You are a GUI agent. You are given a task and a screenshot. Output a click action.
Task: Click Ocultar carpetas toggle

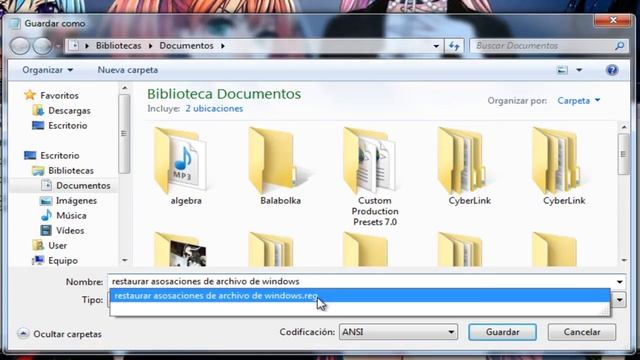point(60,334)
